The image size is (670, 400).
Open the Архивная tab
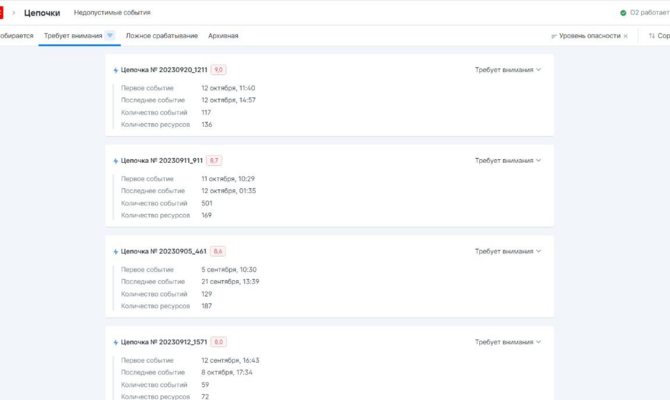click(x=223, y=36)
